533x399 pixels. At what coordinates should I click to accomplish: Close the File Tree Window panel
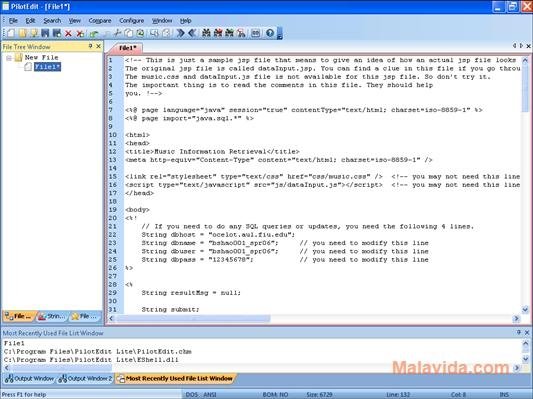coord(99,46)
